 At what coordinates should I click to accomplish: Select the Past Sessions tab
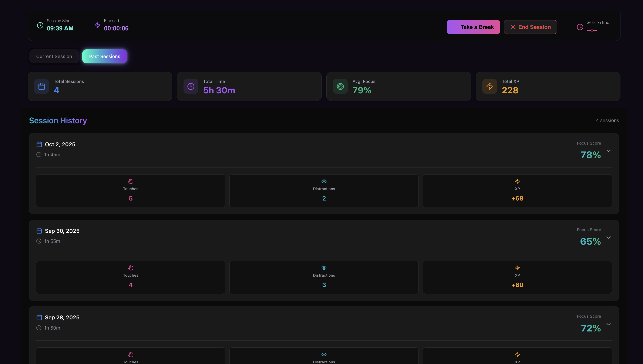104,57
